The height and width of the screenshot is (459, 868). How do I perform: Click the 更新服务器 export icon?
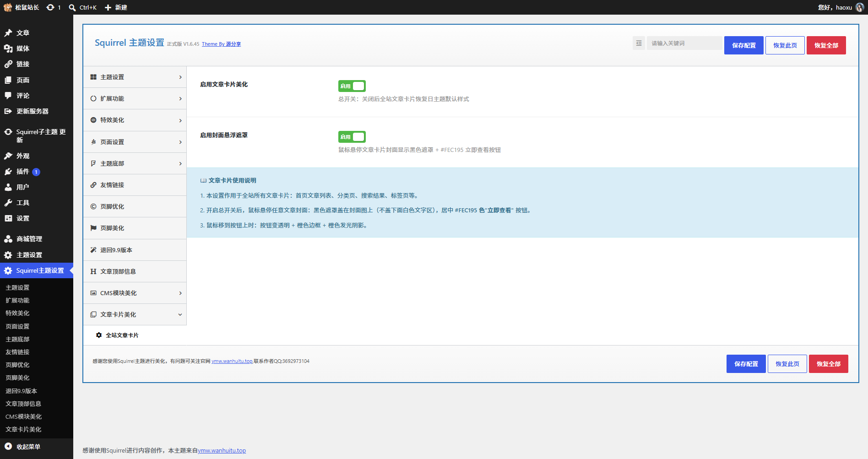coord(8,111)
